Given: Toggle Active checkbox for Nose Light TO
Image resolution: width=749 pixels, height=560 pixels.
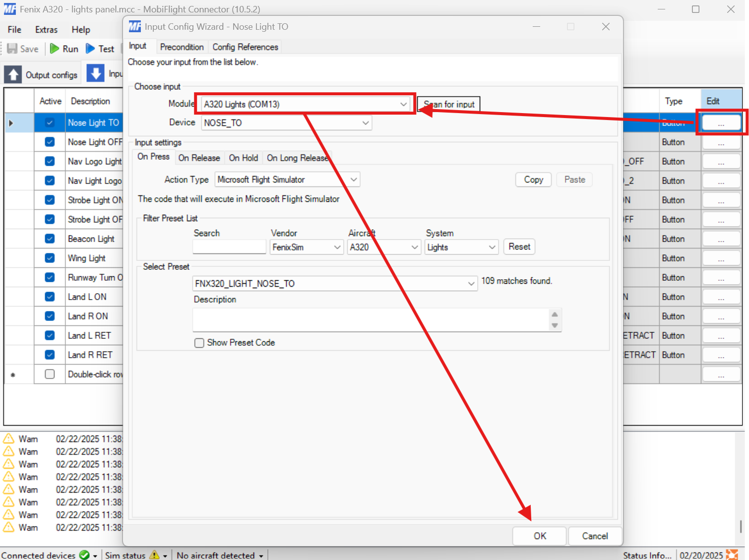Looking at the screenshot, I should [50, 123].
